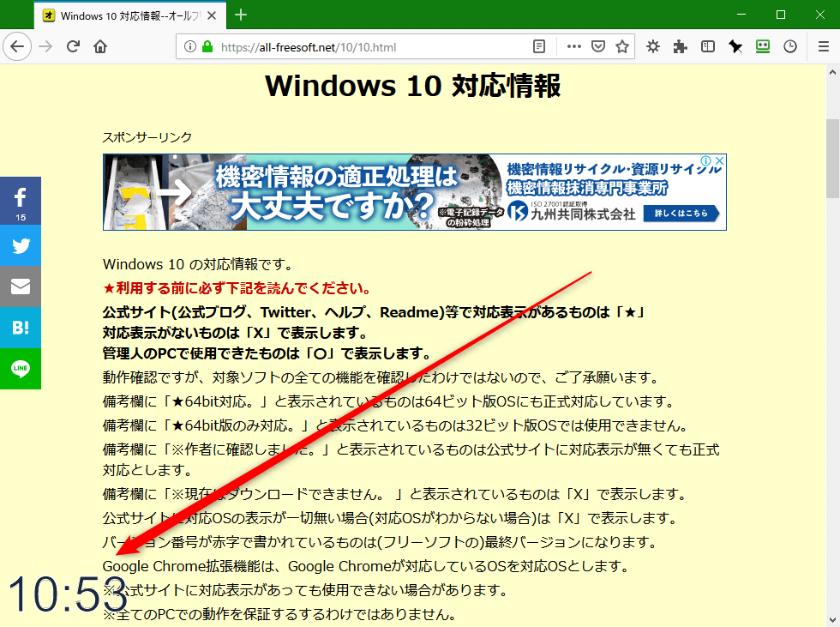Click the green screen extension icon
The image size is (840, 627).
[x=762, y=46]
